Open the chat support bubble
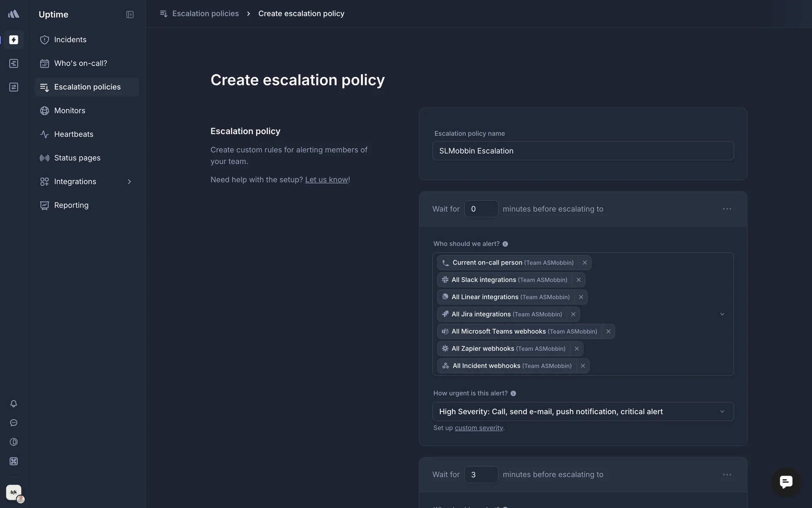The height and width of the screenshot is (508, 812). click(x=786, y=482)
